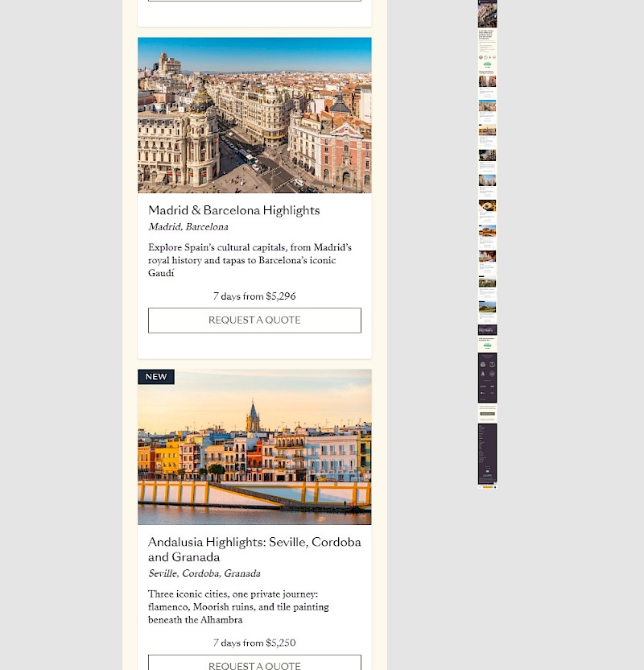The image size is (644, 670).
Task: Open the Madrid & Barcelona Highlights title link
Action: pos(234,210)
